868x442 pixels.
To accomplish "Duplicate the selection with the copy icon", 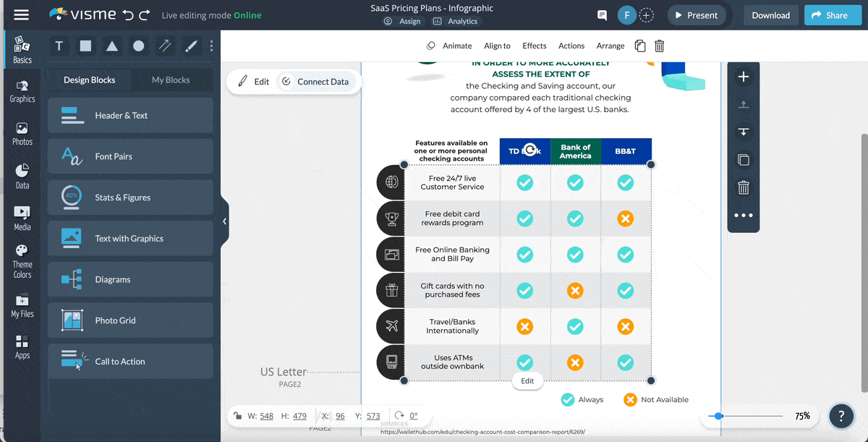I will [x=639, y=46].
